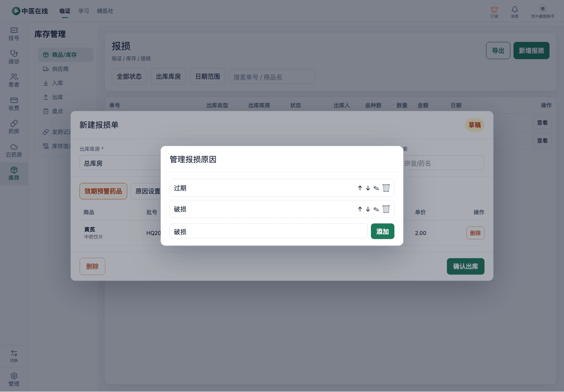Open the 药房 sidebar icon
Screen dimensions: 564x392
tap(14, 127)
